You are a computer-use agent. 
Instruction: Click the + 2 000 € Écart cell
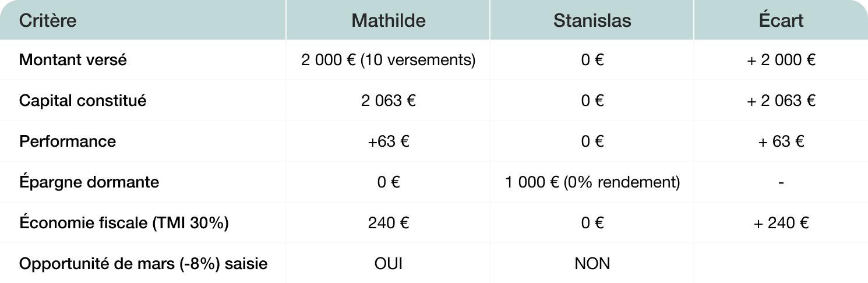781,60
